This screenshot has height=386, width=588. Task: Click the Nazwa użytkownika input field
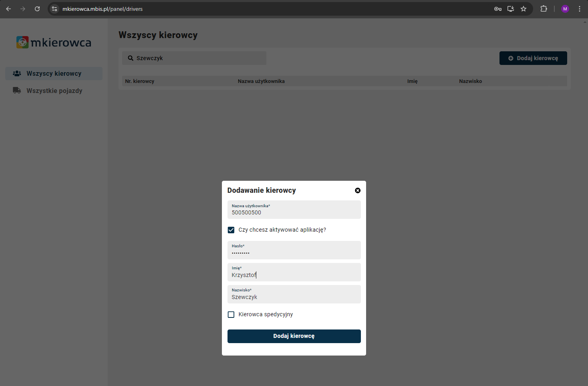click(294, 210)
